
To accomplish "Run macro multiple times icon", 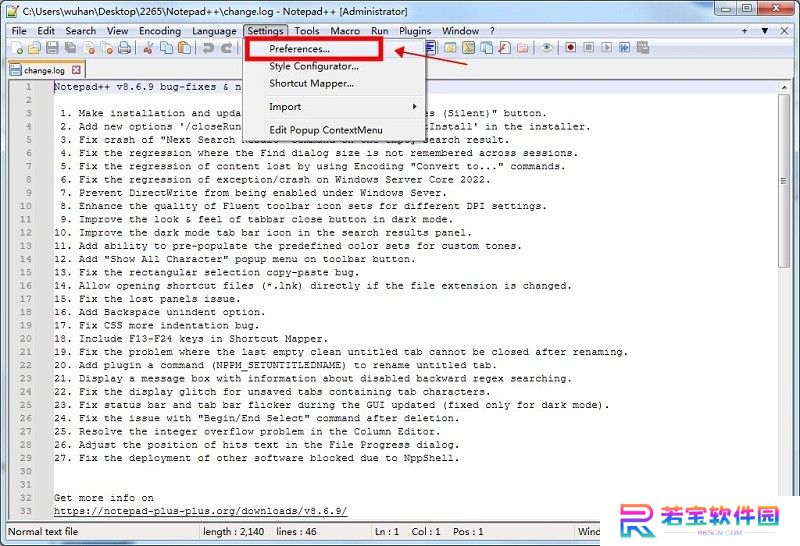I will (624, 47).
